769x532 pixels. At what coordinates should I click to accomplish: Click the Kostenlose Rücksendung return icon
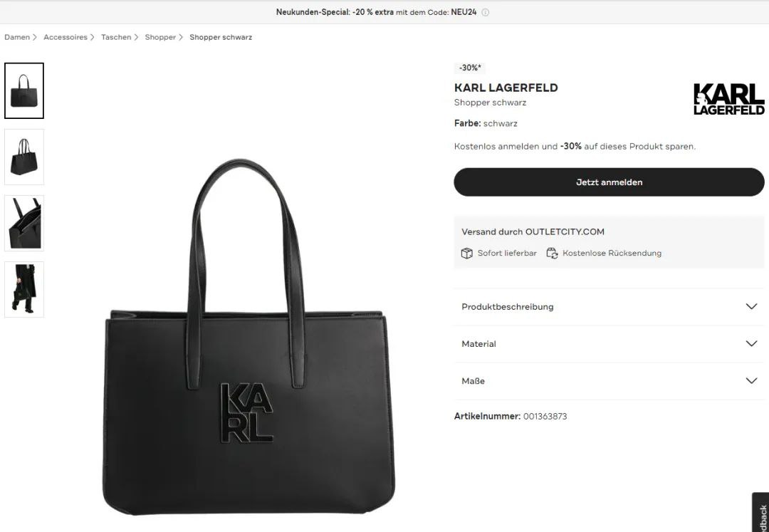[553, 253]
